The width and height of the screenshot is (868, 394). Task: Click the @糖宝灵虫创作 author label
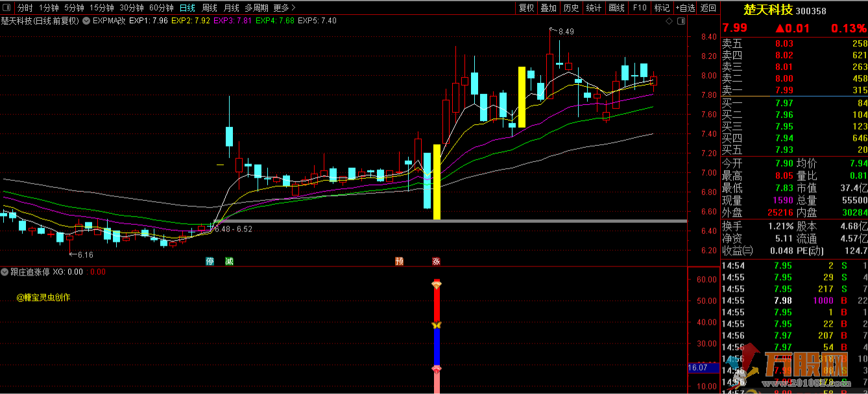pos(43,298)
